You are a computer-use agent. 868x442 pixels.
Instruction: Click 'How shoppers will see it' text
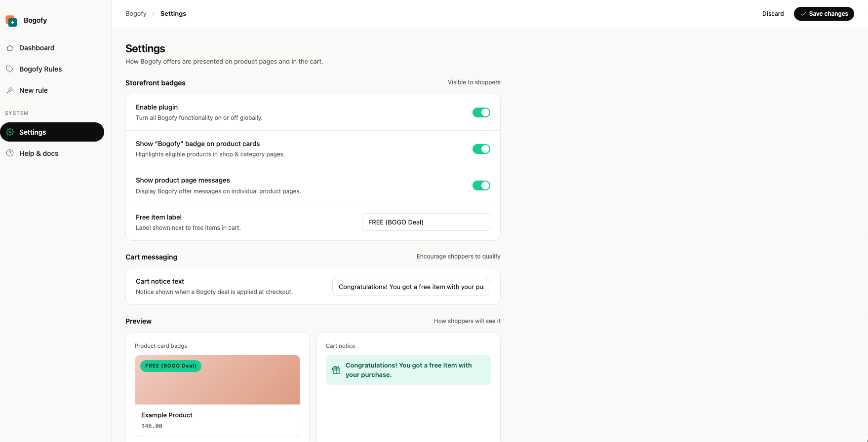tap(467, 321)
